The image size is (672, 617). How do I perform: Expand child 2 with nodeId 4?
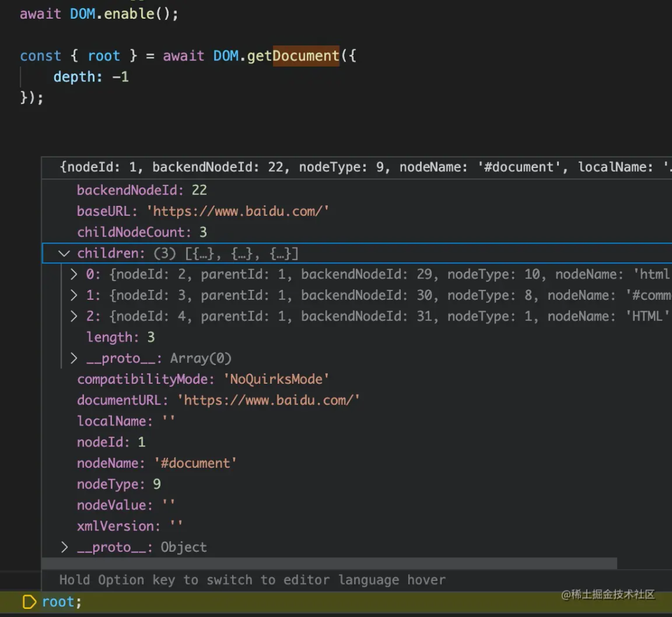[x=73, y=316]
